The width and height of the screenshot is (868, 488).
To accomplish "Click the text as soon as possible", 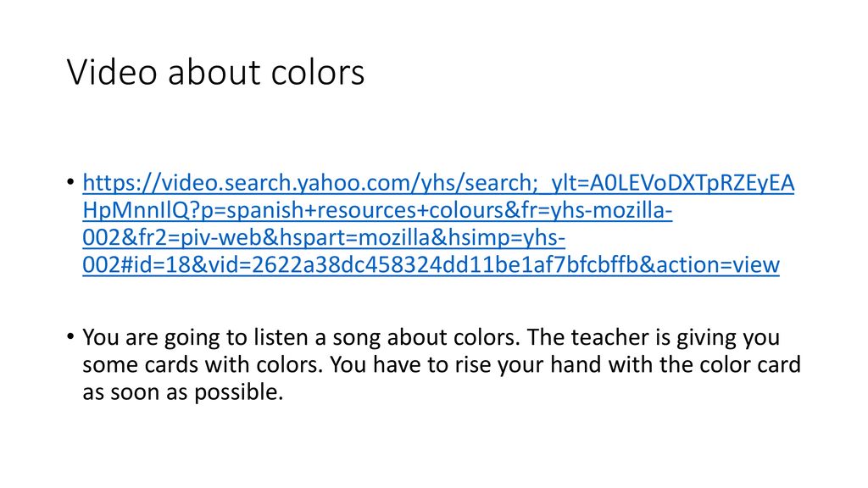I will pos(183,392).
